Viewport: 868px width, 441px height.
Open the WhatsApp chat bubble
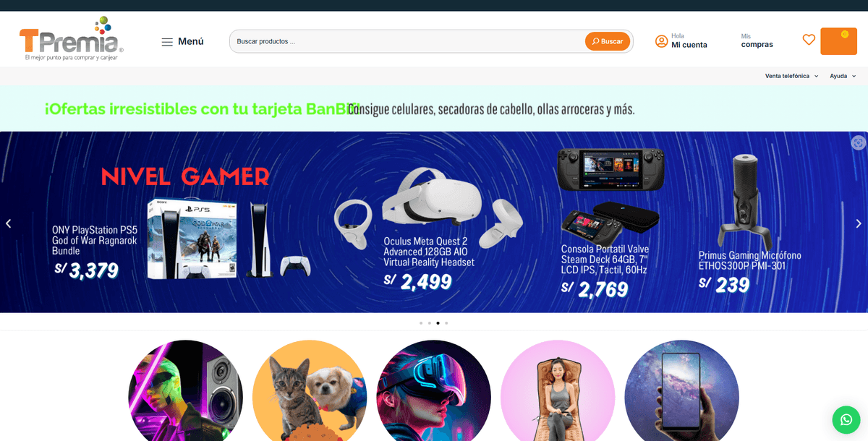[x=846, y=419]
